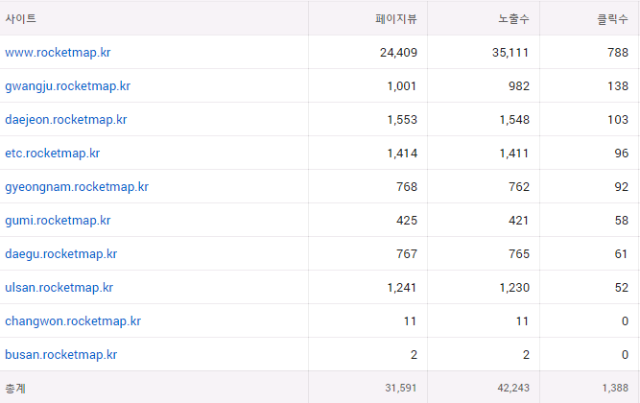Sort by the 사이트 column header
Image resolution: width=640 pixels, height=403 pixels.
tap(20, 18)
